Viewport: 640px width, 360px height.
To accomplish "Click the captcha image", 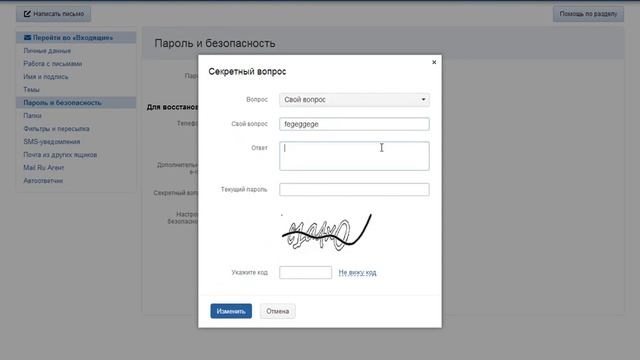I will (x=327, y=232).
